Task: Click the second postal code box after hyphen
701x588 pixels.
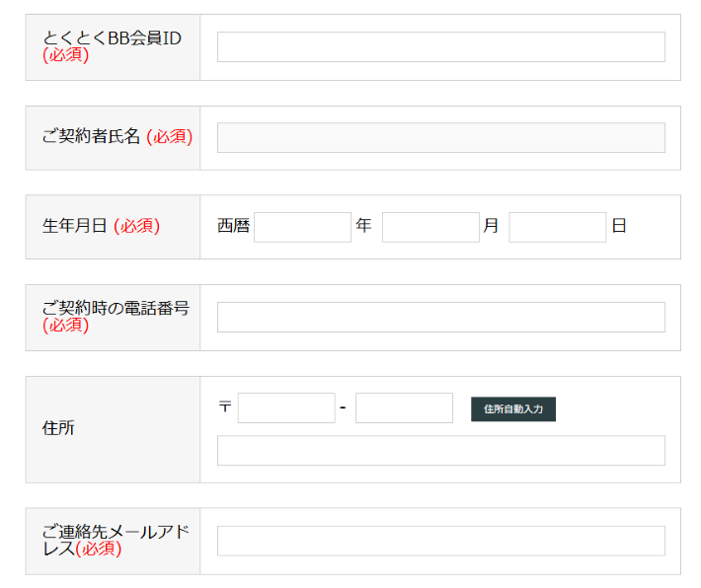Action: 404,407
